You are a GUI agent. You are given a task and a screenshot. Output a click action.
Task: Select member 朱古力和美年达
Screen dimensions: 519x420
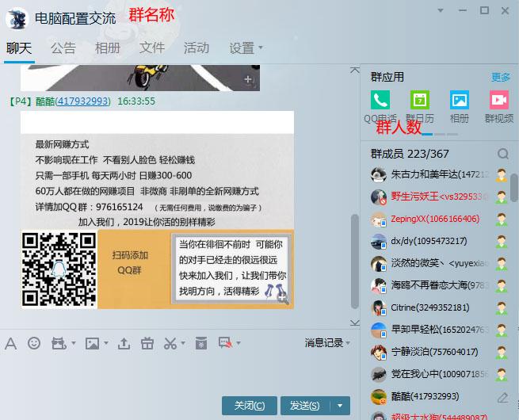[x=439, y=174]
